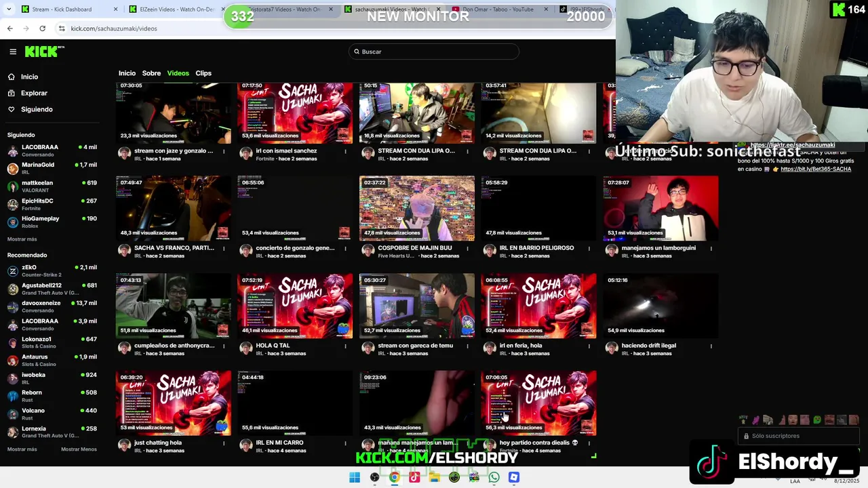Image resolution: width=868 pixels, height=488 pixels.
Task: Open options menu for 'concierto de gonzalo' video
Action: (x=345, y=248)
